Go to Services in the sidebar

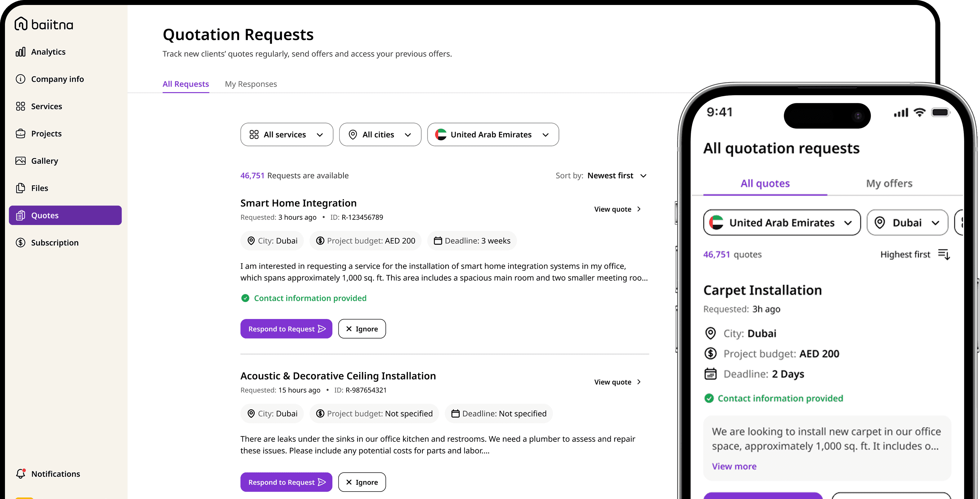[39, 106]
